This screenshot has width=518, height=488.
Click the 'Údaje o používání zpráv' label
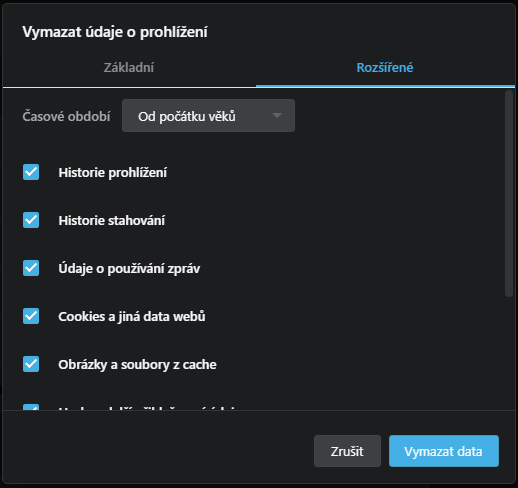129,269
